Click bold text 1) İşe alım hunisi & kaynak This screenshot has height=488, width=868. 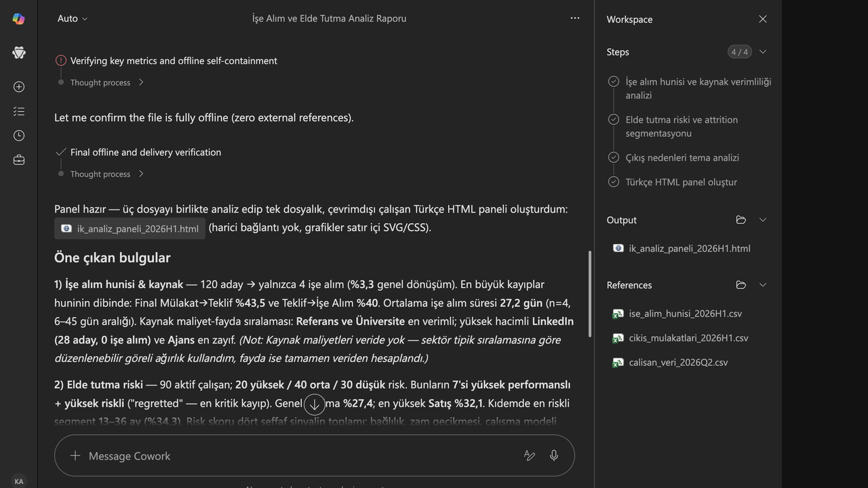coord(119,284)
